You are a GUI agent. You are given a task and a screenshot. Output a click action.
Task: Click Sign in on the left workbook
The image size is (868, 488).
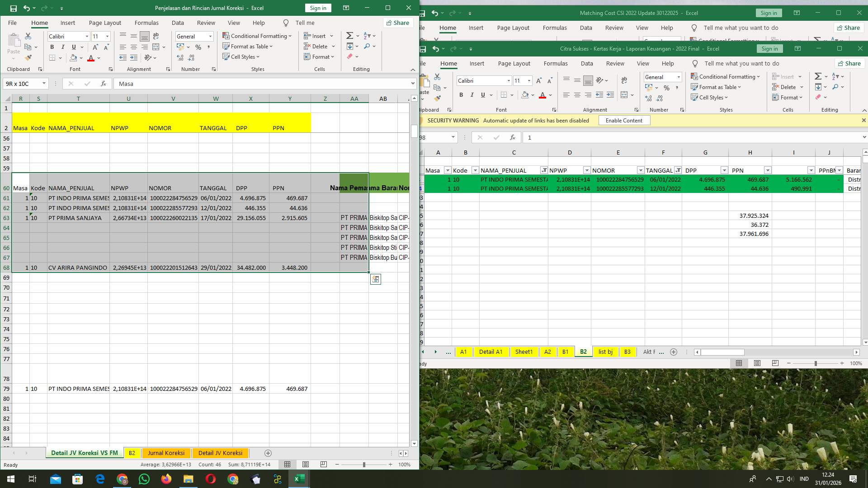[x=318, y=8]
